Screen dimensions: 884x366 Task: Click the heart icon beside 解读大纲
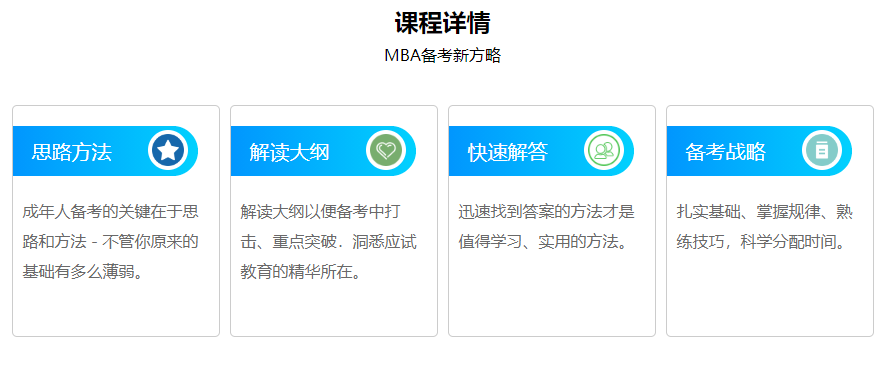pos(386,151)
